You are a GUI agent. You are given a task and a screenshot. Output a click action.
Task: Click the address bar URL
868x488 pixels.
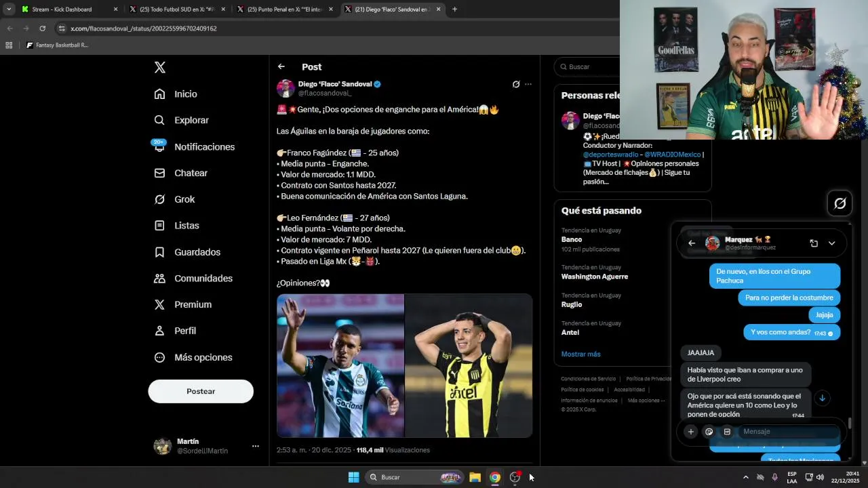pyautogui.click(x=144, y=28)
